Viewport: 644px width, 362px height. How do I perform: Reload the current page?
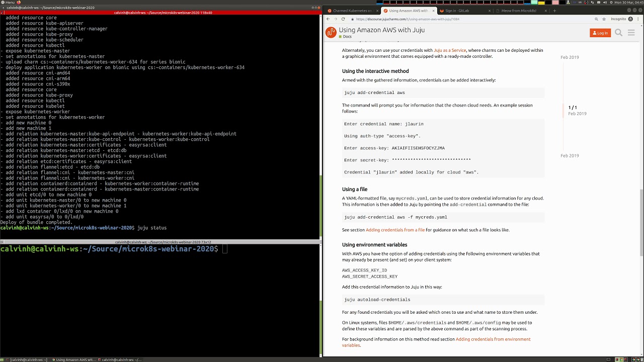point(343,19)
